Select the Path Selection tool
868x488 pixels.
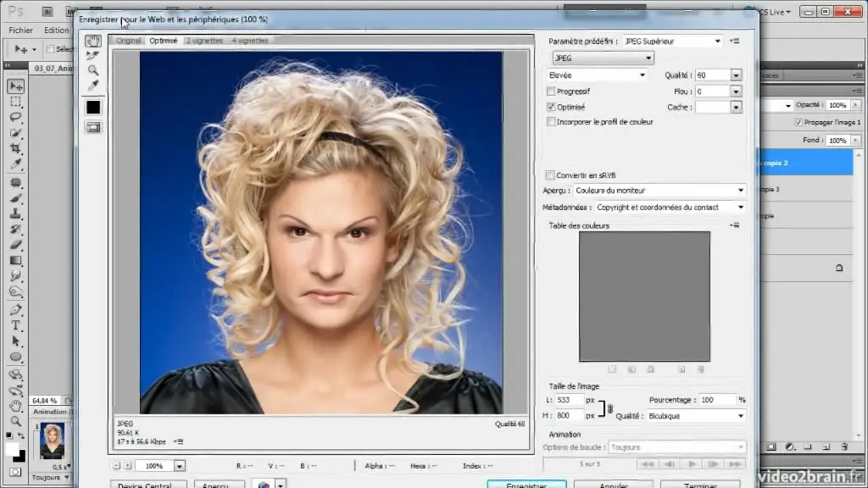click(15, 341)
